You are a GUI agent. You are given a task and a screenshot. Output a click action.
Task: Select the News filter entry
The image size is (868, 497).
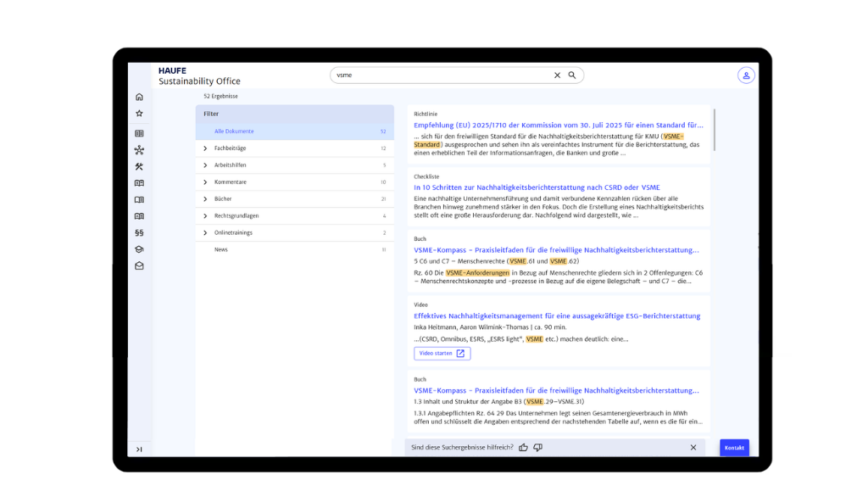click(x=221, y=249)
